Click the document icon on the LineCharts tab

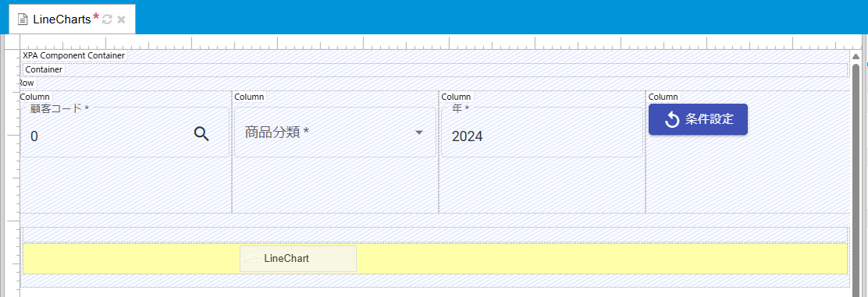point(23,19)
